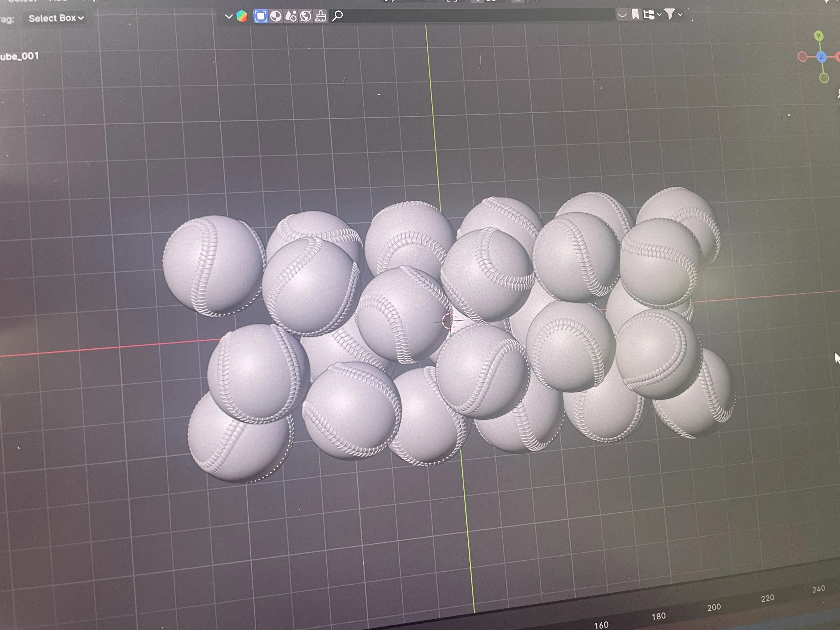Viewport: 840px width, 630px height.
Task: Open the chevron dropdown beside the colorful cube
Action: tap(228, 16)
